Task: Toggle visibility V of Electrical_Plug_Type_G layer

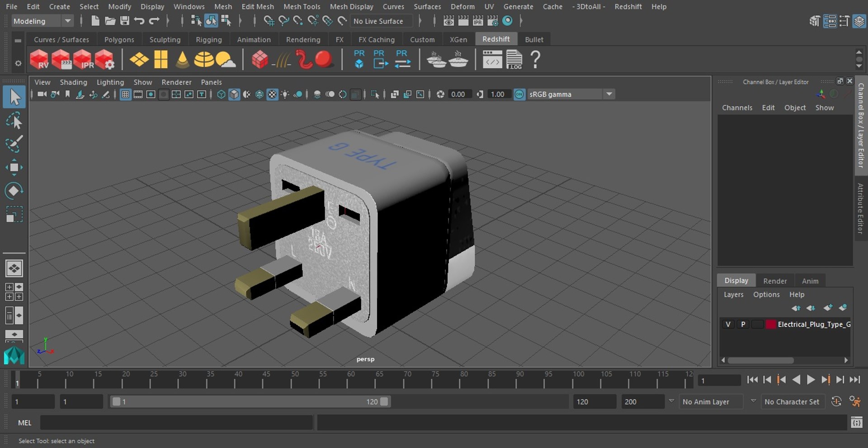Action: 728,324
